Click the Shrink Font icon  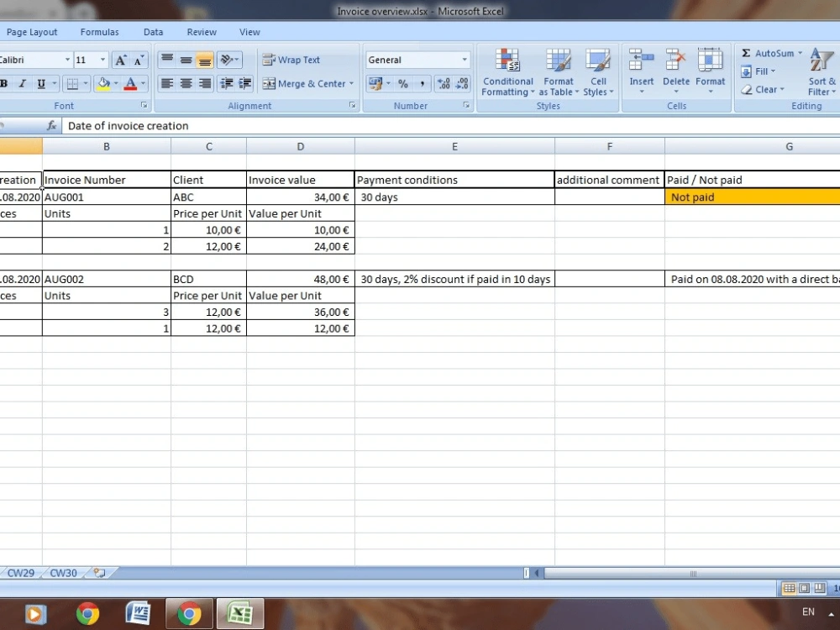[139, 60]
